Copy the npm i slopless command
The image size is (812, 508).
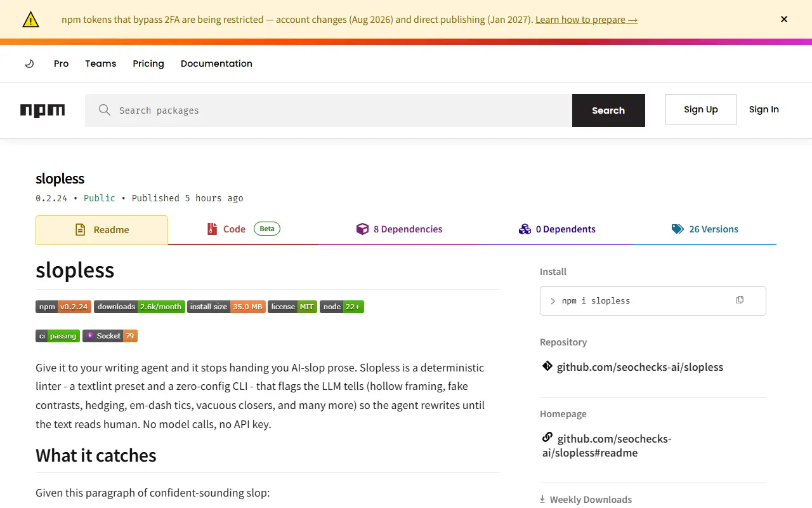pyautogui.click(x=740, y=300)
